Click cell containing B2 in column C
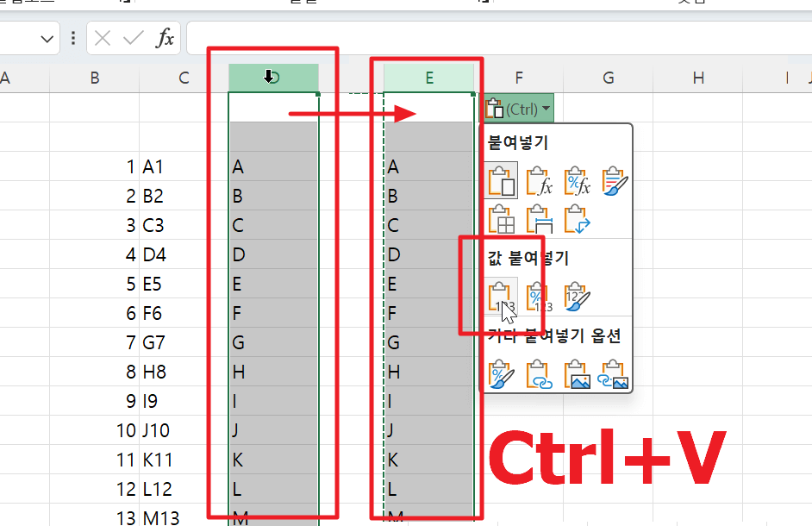Image resolution: width=812 pixels, height=526 pixels. point(184,196)
